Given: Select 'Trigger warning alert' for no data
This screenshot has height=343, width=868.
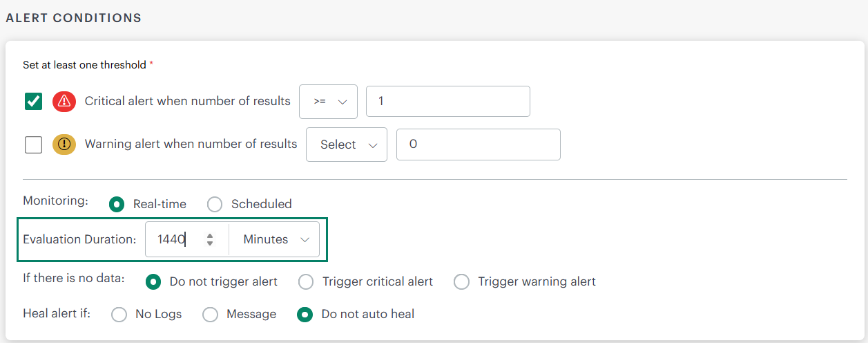Looking at the screenshot, I should click(461, 281).
